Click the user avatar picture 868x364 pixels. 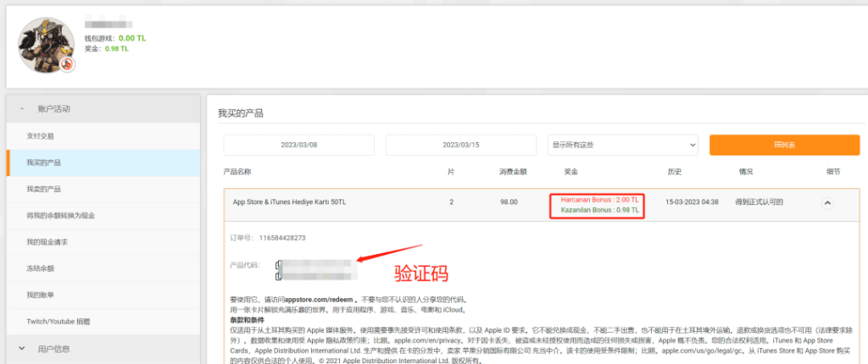tap(46, 45)
